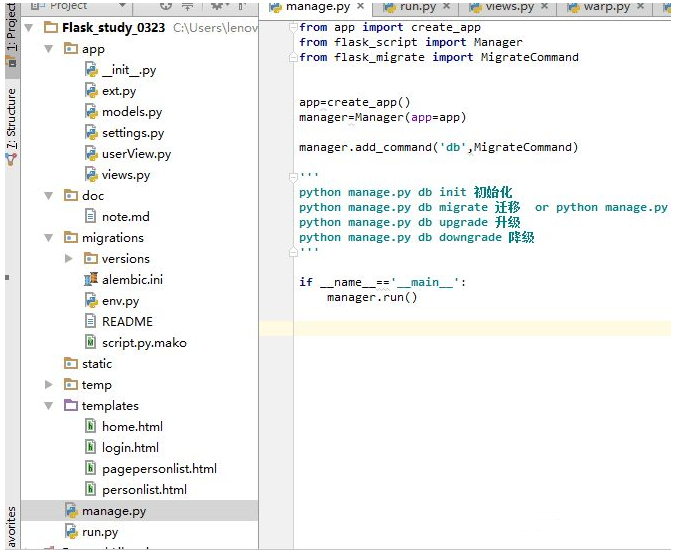The width and height of the screenshot is (680, 550).
Task: Toggle fold marker at the first import line
Action: click(293, 28)
